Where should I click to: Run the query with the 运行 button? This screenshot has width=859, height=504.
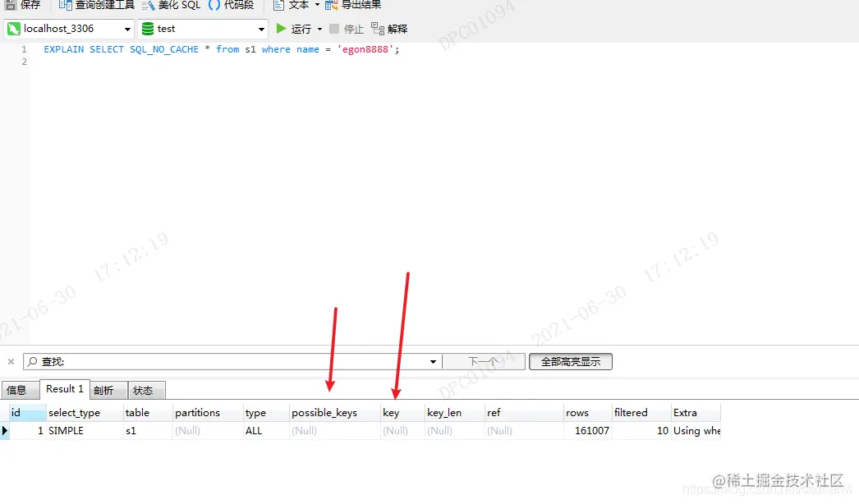[294, 29]
